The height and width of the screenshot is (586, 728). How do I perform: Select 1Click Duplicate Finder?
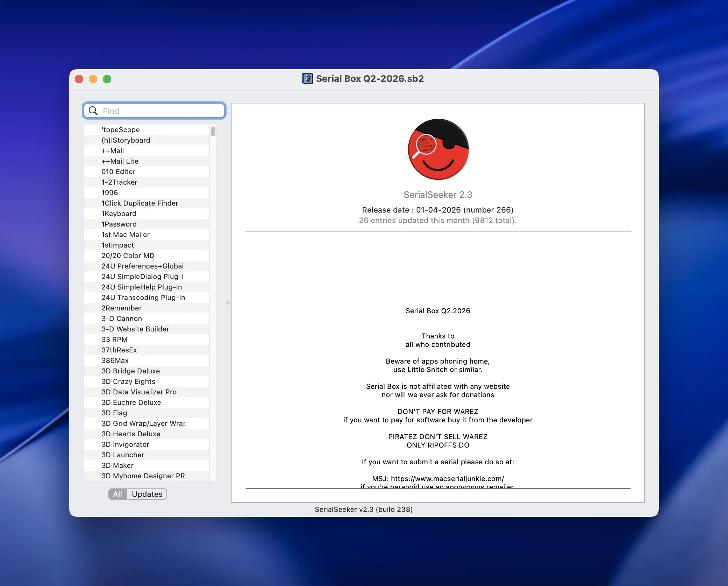coord(147,203)
